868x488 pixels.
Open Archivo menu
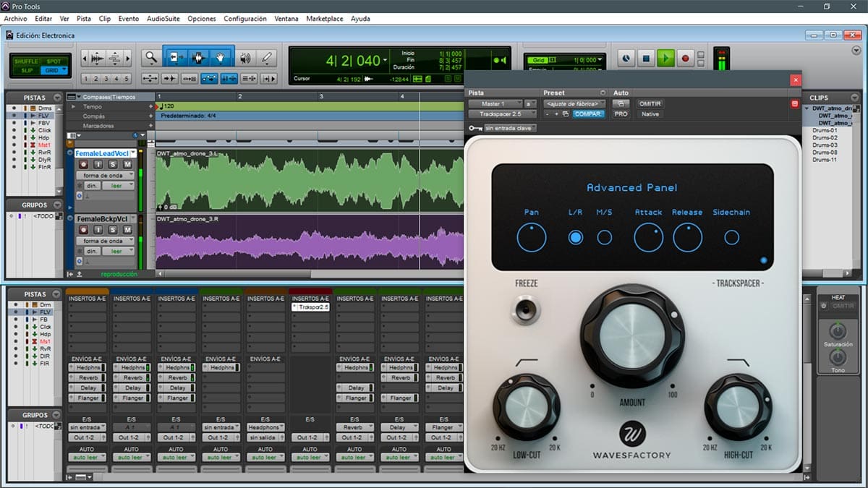(x=15, y=19)
